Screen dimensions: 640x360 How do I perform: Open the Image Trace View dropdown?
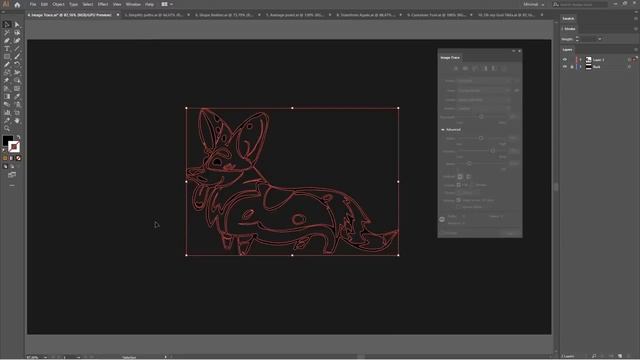[x=484, y=90]
